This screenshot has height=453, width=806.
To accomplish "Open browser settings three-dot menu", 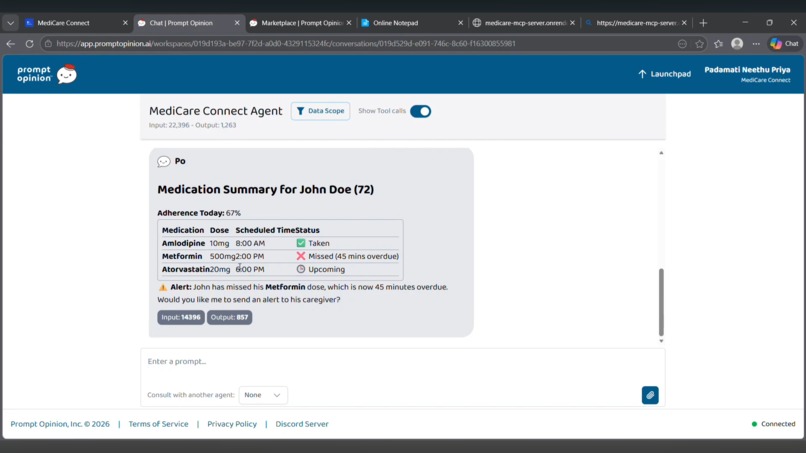I will pyautogui.click(x=756, y=44).
